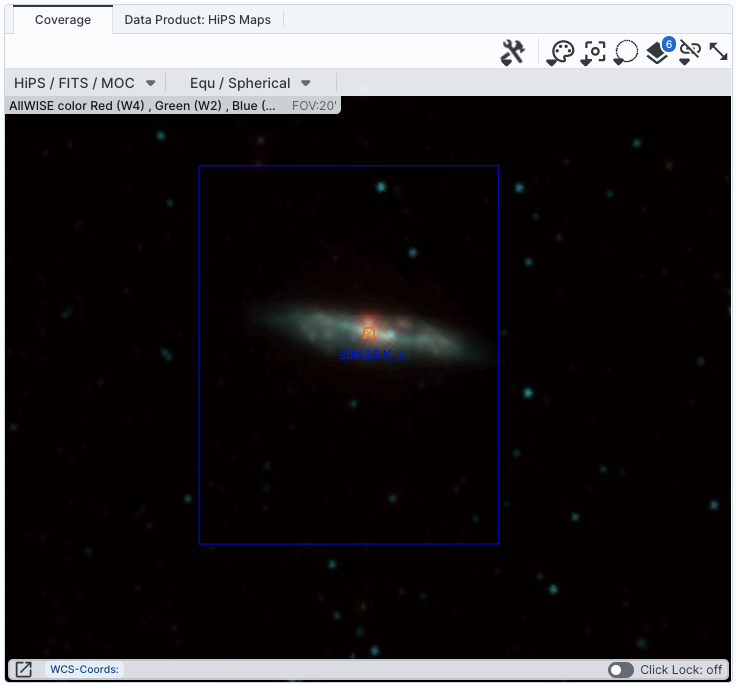Switch to the Coverage tab
736x685 pixels.
62,20
